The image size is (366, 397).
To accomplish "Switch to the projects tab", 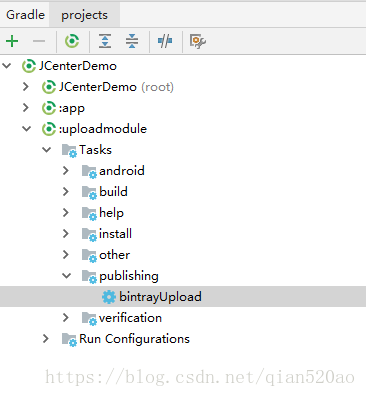I will (x=84, y=15).
